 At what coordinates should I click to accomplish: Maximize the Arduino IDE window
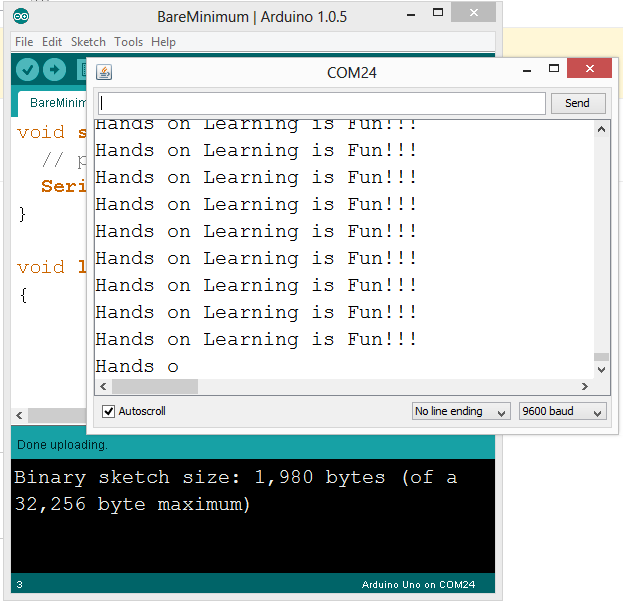tap(438, 13)
